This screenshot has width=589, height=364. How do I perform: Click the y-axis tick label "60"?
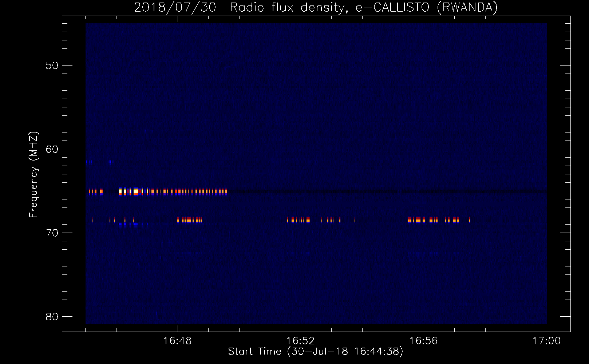click(x=52, y=149)
